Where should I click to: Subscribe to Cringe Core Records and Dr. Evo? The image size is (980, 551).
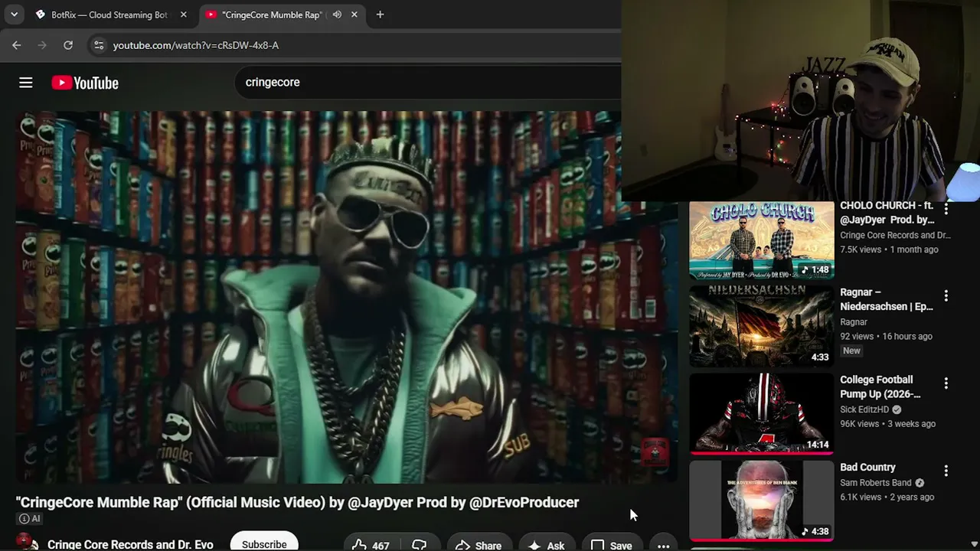(264, 544)
